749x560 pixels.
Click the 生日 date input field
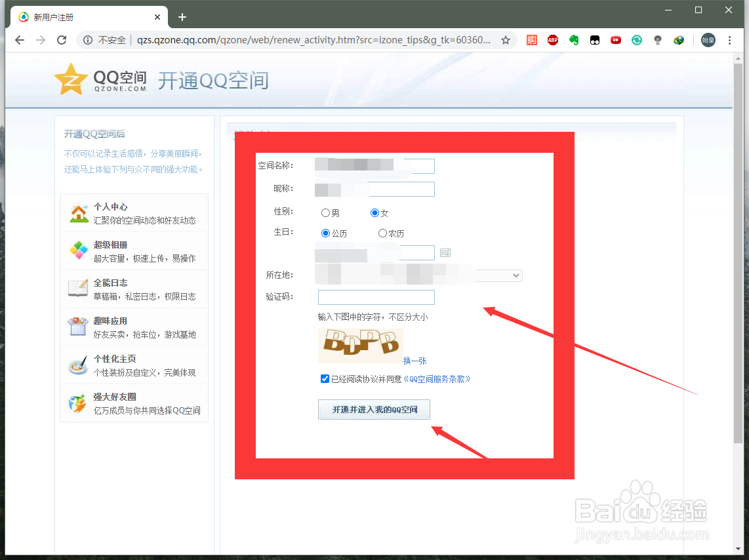375,253
